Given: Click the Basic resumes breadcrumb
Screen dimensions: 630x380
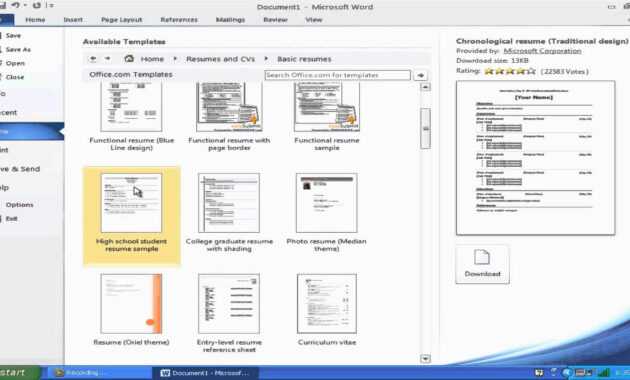Looking at the screenshot, I should 304,59.
